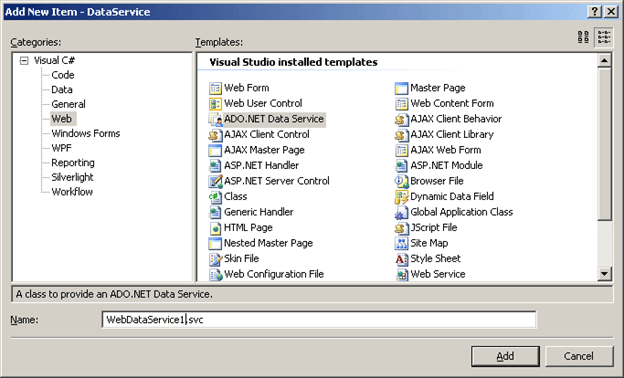Click the Cancel button

(x=579, y=356)
